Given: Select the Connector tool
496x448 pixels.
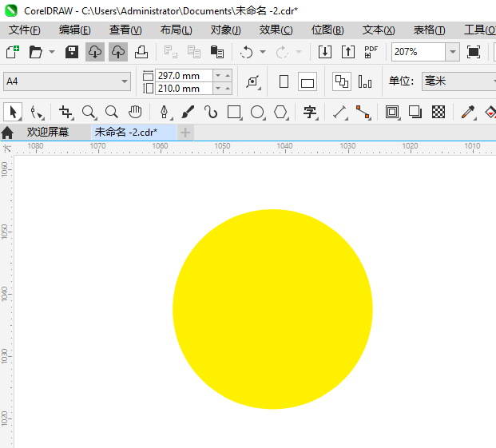Looking at the screenshot, I should [363, 113].
